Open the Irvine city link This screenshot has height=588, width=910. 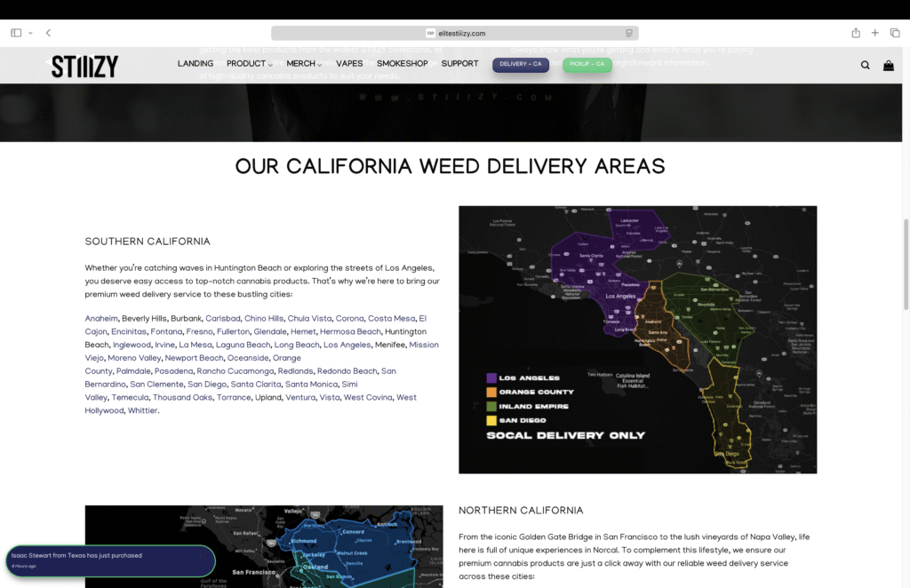click(164, 345)
